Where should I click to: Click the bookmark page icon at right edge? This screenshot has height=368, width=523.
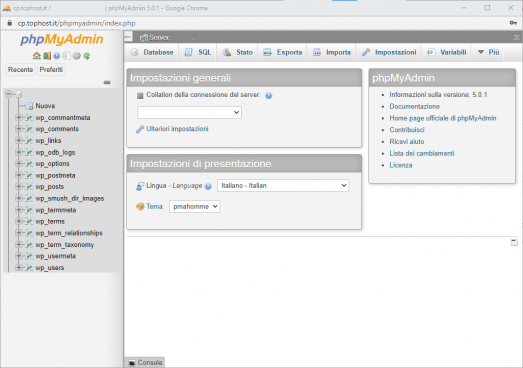coord(514,242)
